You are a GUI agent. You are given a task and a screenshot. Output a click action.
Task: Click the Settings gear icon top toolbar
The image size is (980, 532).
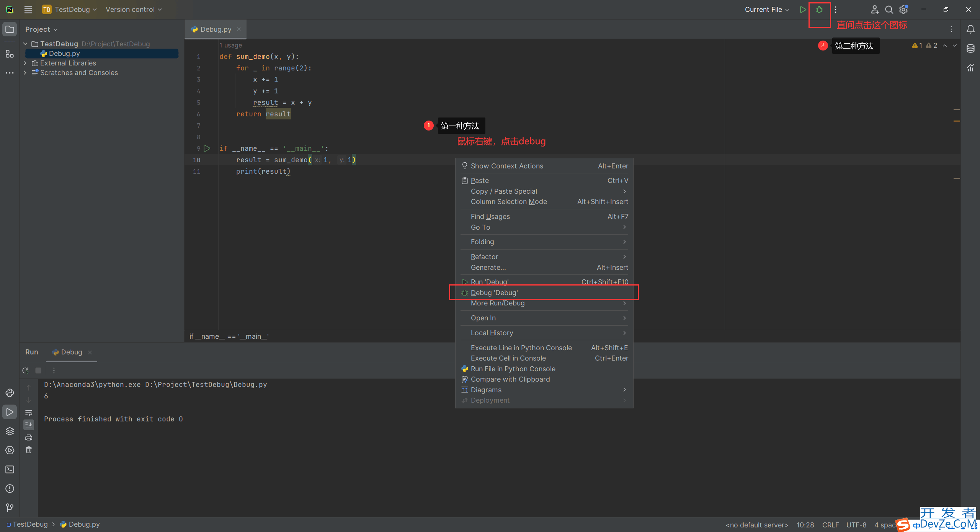[x=903, y=9]
